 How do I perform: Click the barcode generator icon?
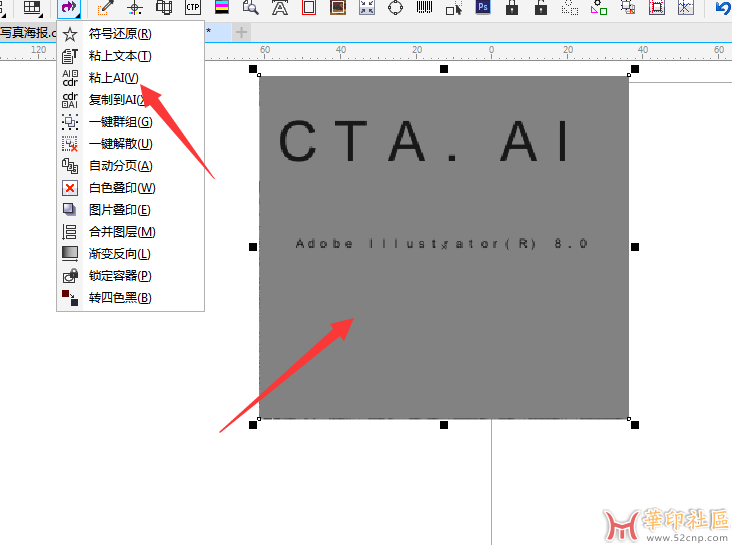coord(424,7)
